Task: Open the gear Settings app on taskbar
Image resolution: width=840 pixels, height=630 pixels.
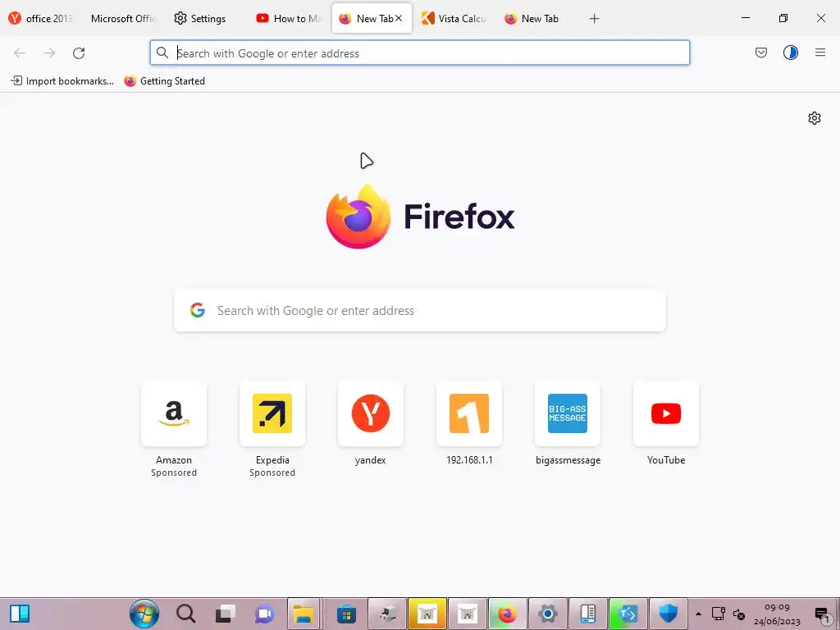Action: 547,614
